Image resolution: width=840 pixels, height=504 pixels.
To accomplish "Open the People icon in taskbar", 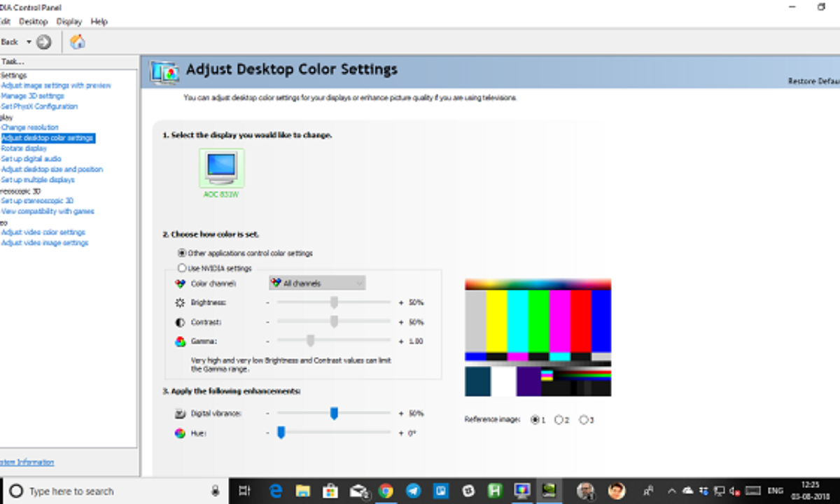I will (x=649, y=491).
